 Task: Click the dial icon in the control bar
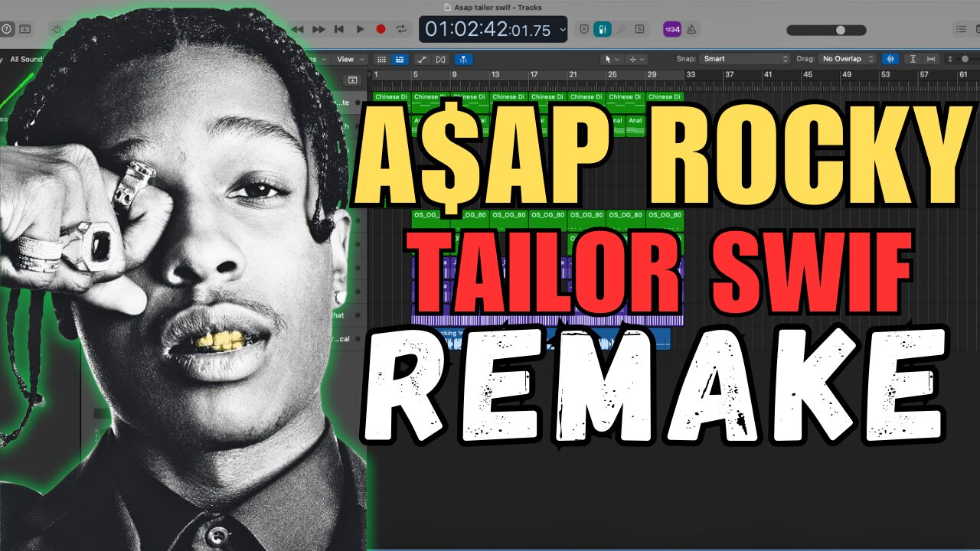tap(57, 29)
